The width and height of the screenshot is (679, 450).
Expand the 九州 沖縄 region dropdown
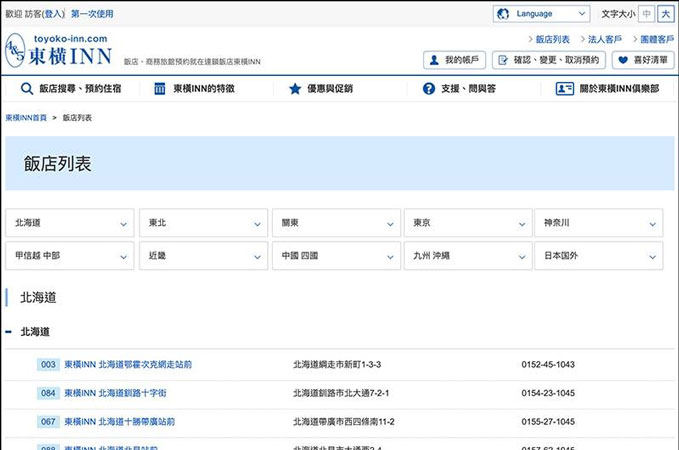tap(468, 256)
